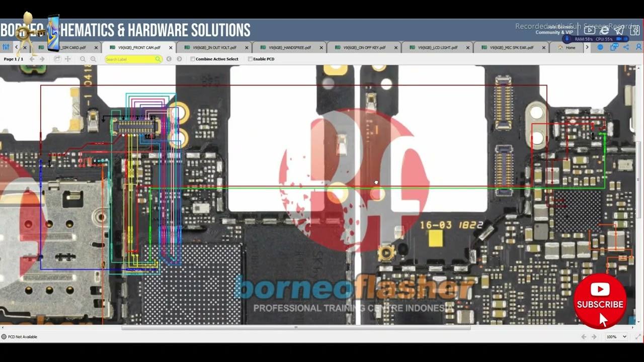Zoom out with the minus magnifier
The width and height of the screenshot is (644, 362).
coord(83,59)
